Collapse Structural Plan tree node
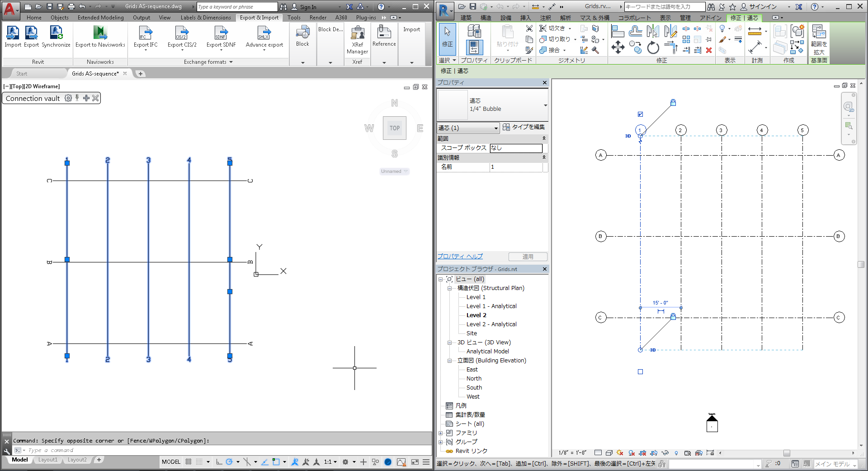This screenshot has width=868, height=471. click(x=450, y=288)
